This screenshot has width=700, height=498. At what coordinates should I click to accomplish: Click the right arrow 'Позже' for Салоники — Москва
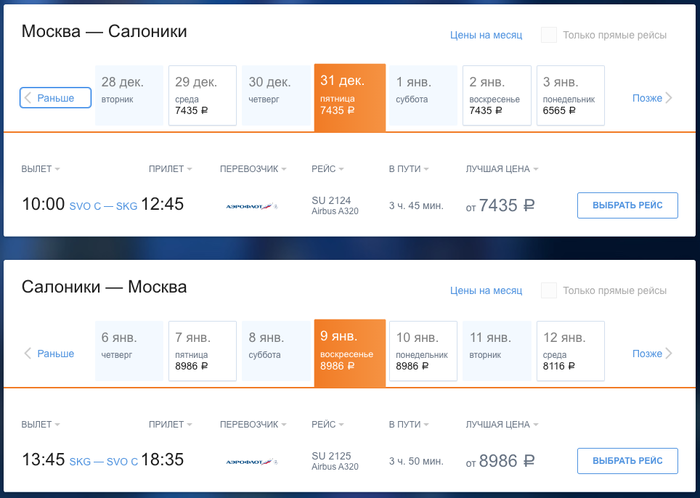(x=652, y=354)
